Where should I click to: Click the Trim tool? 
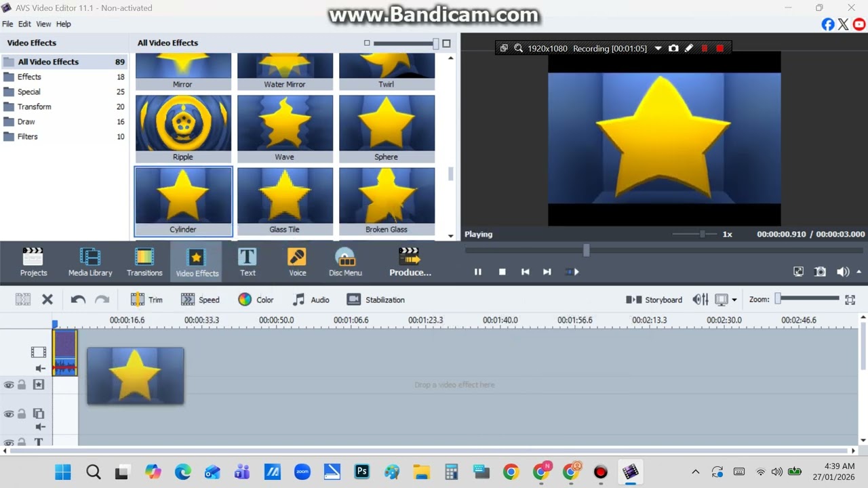coord(146,300)
